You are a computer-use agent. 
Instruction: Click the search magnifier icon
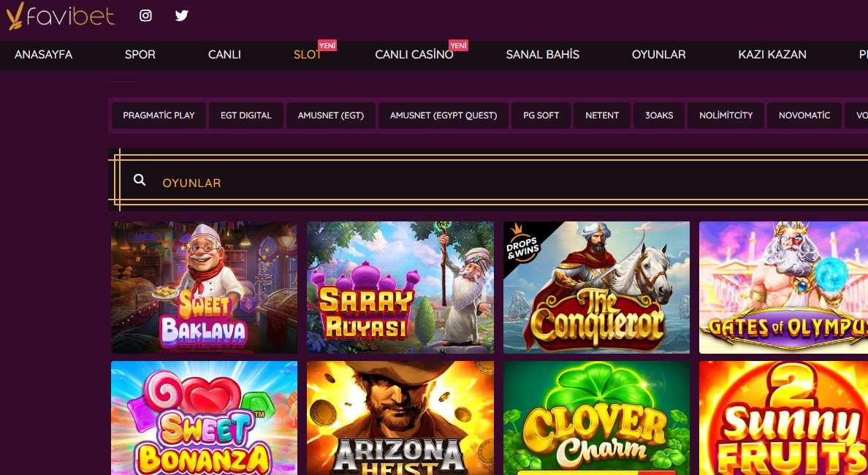click(140, 180)
